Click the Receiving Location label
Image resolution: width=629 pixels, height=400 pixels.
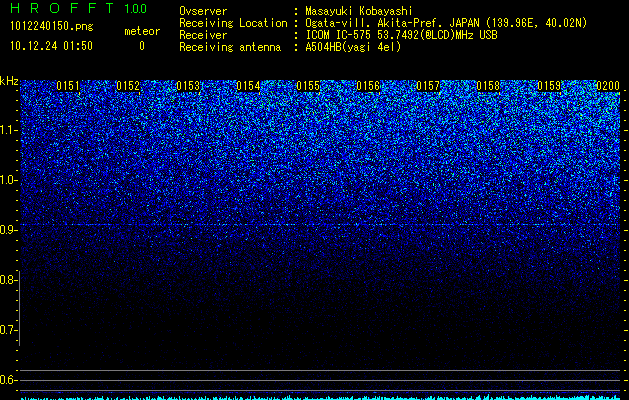click(233, 23)
